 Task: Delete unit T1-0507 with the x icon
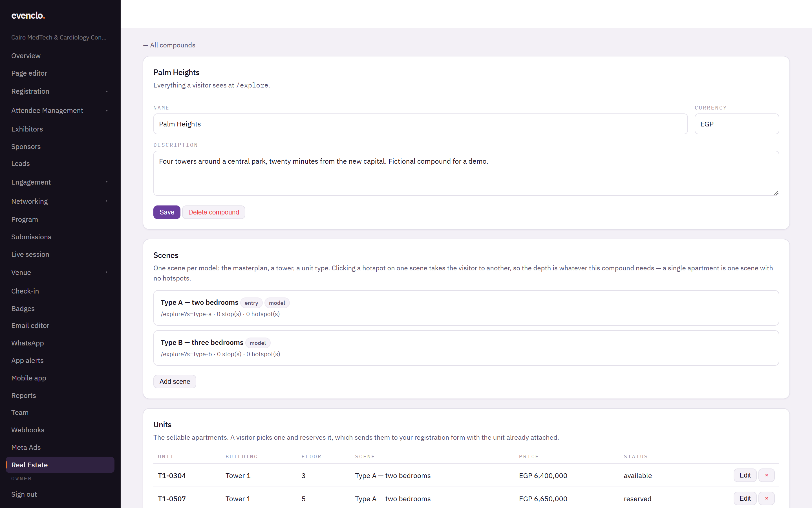pos(766,498)
